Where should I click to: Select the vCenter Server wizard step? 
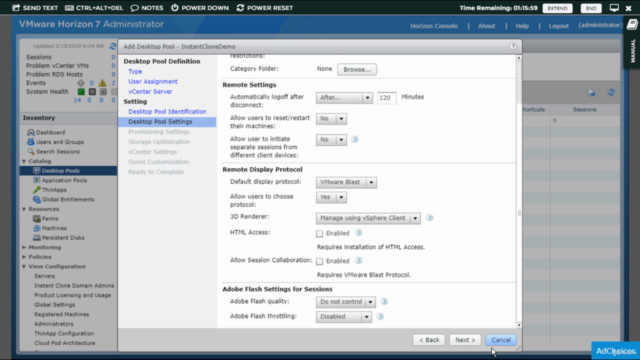[150, 91]
